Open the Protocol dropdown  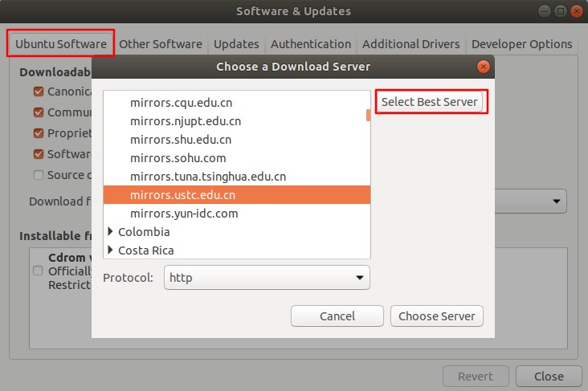pyautogui.click(x=267, y=279)
